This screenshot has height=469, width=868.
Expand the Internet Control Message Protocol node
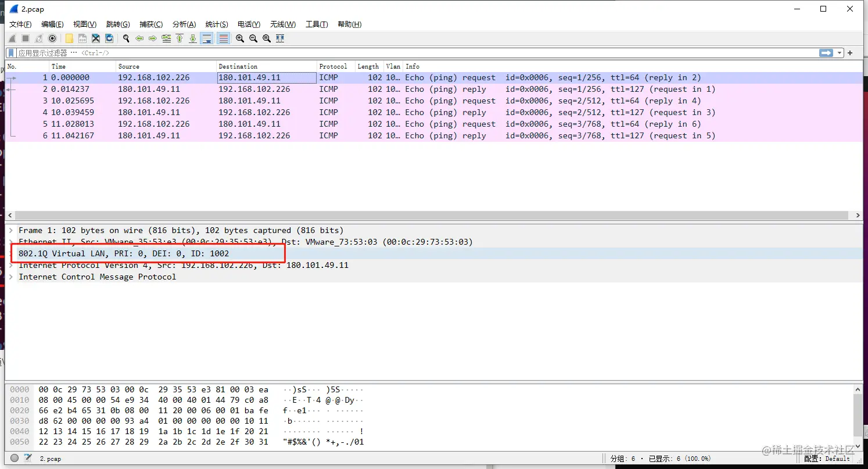[11, 277]
